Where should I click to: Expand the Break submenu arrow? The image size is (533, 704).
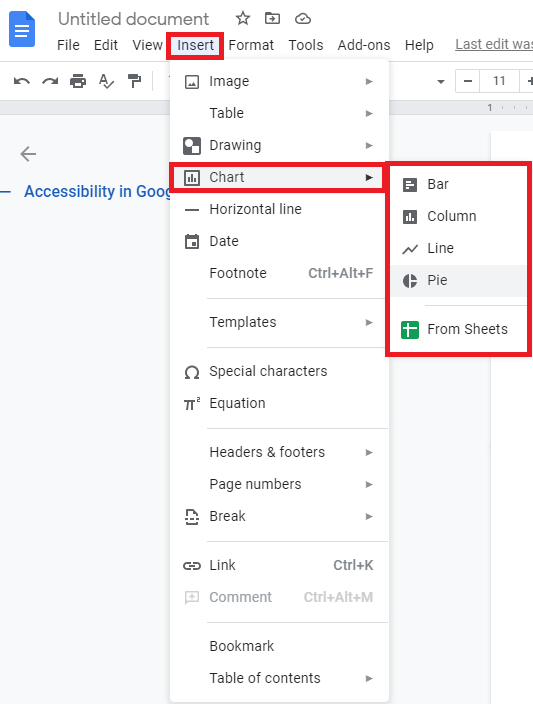(x=369, y=517)
